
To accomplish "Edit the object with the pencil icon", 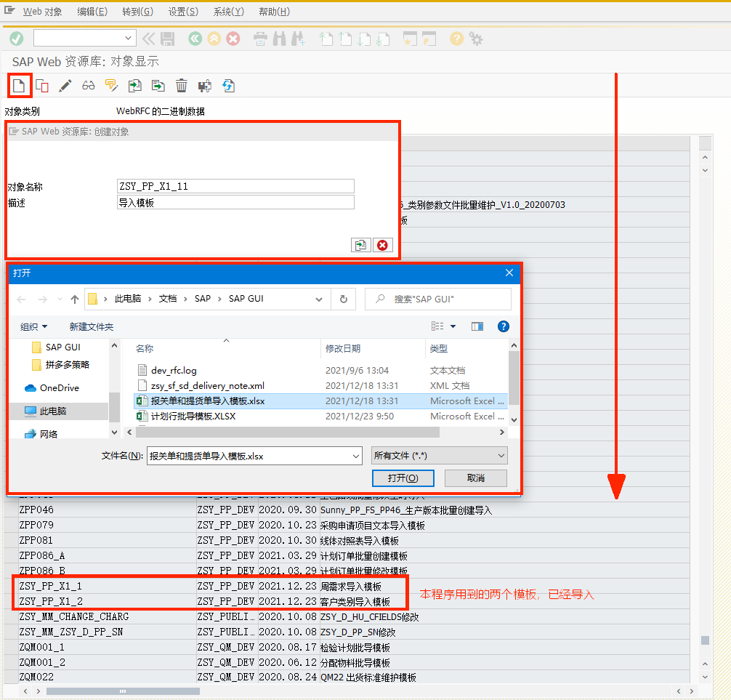I will 65,86.
